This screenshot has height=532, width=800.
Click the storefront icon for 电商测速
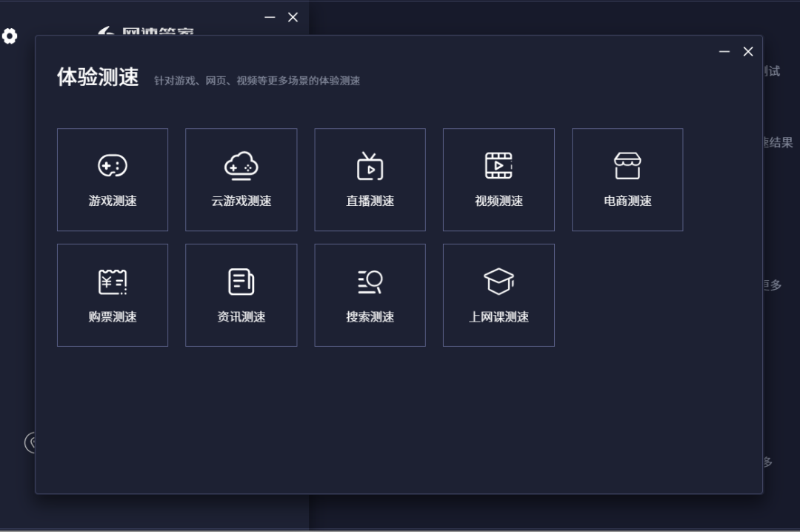pos(627,166)
